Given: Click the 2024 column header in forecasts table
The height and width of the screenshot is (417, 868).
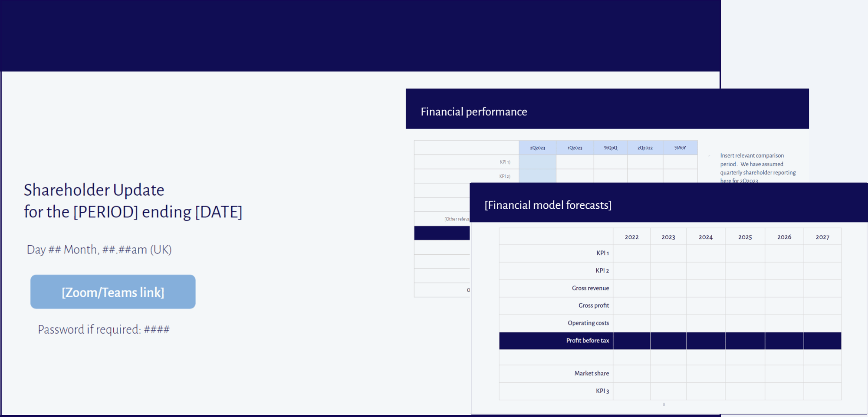Looking at the screenshot, I should coord(706,237).
